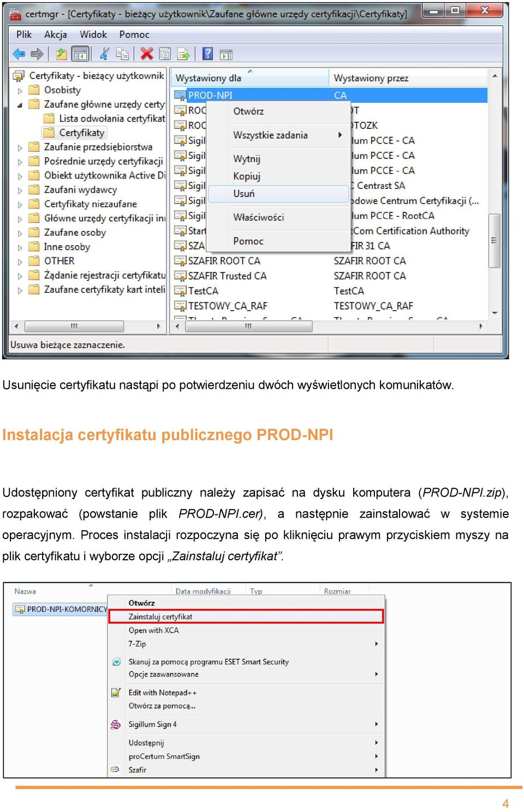
Task: Select Edit with Notepad++ entry
Action: pos(246,692)
